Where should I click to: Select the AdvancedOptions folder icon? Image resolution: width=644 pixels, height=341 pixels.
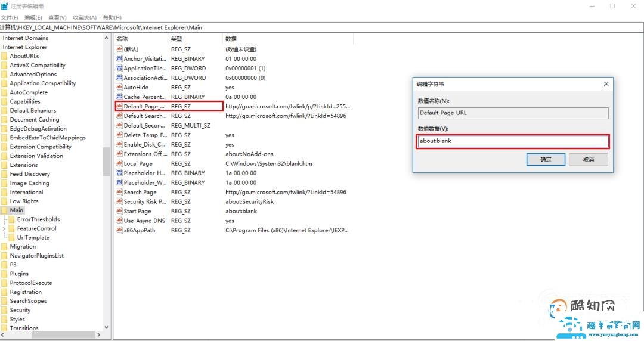[x=5, y=75]
